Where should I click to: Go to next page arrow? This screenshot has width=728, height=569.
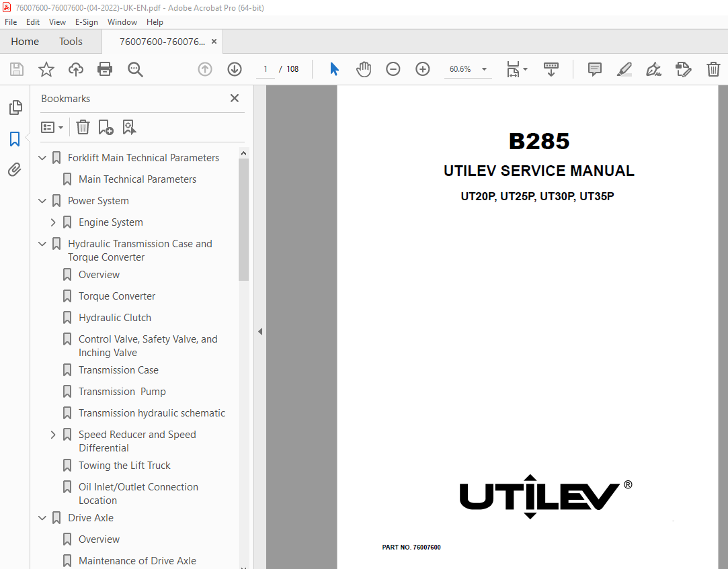(x=235, y=69)
